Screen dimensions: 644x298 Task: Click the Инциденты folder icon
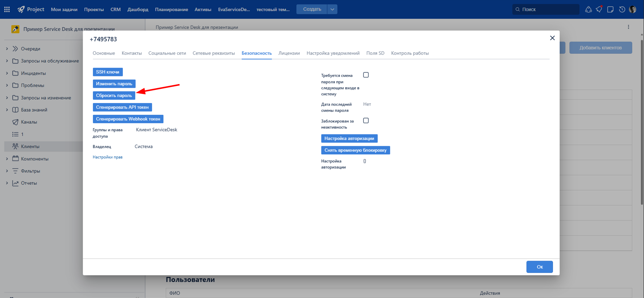(x=15, y=73)
